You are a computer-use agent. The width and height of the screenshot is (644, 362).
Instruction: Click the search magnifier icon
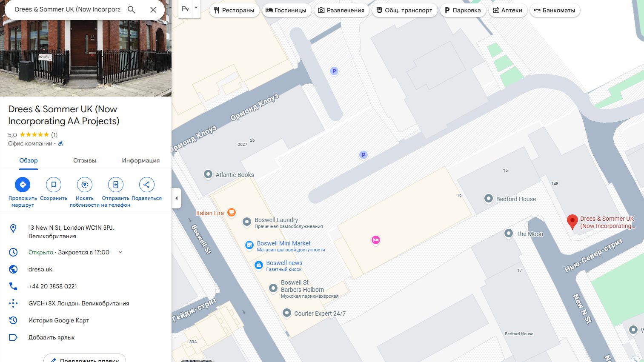pos(132,9)
